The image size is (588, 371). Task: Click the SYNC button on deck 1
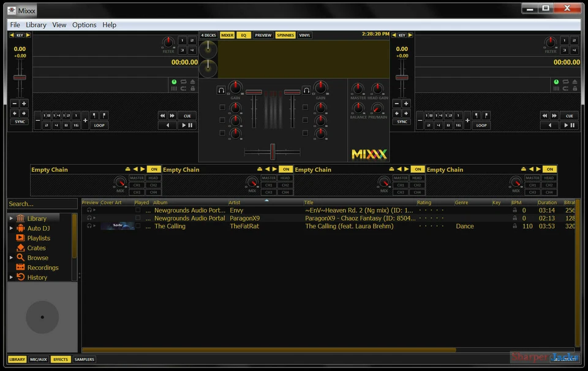(19, 121)
